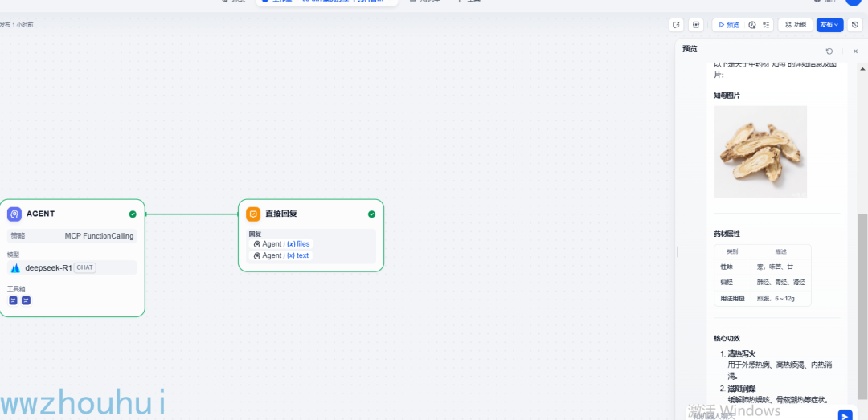Click the preview panel left edge handle

677,252
